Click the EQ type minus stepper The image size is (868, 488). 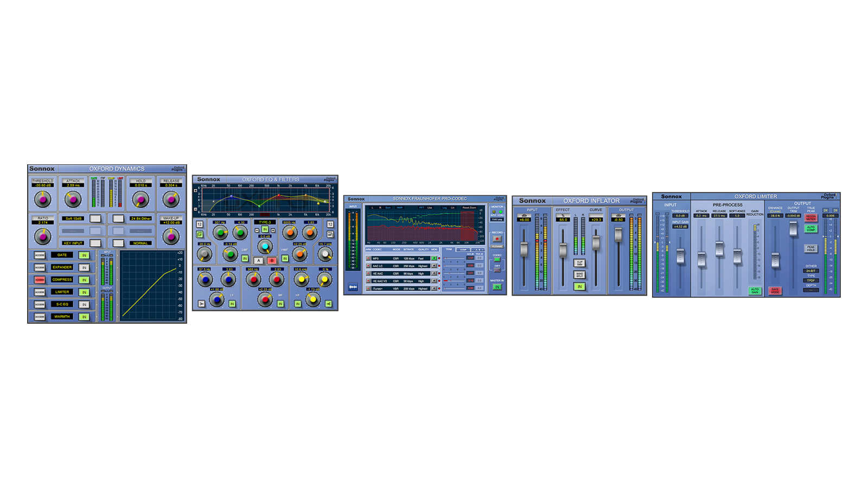click(257, 230)
